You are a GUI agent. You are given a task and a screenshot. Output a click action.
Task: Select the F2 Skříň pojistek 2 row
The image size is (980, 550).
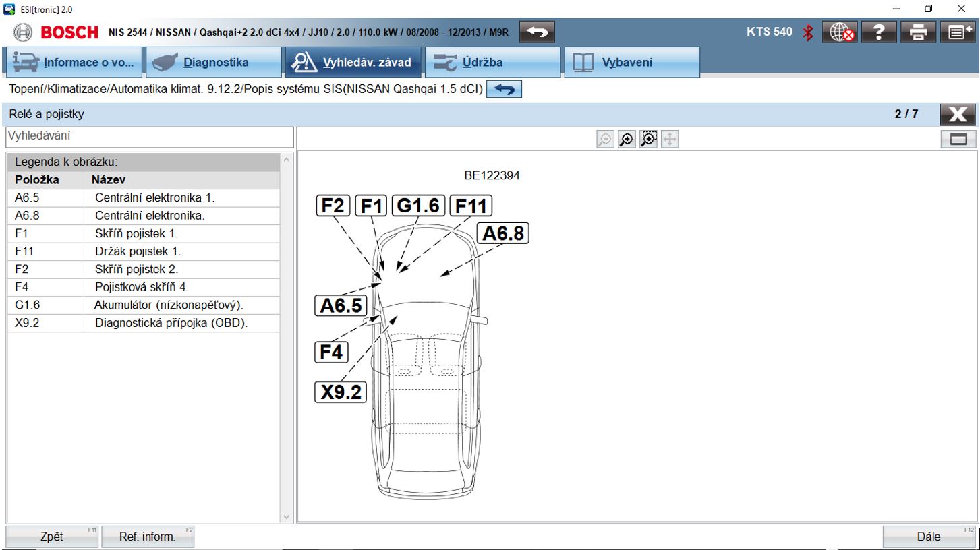pyautogui.click(x=144, y=270)
